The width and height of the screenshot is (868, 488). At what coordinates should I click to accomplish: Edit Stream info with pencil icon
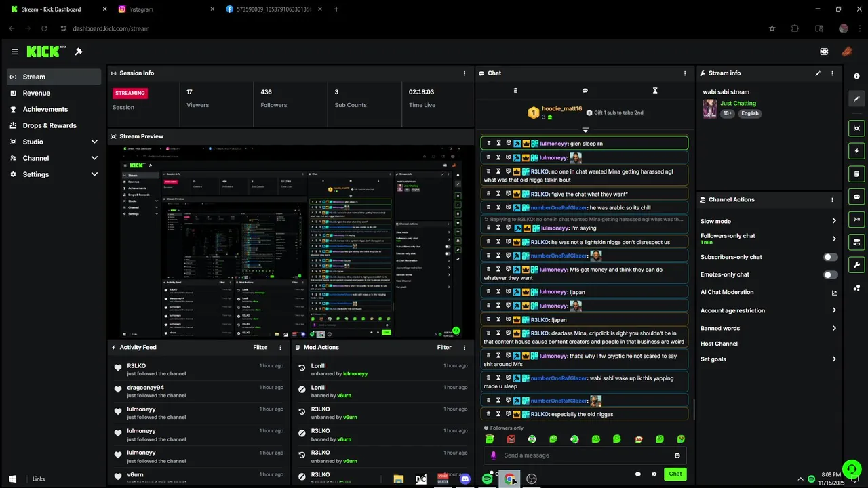point(818,73)
